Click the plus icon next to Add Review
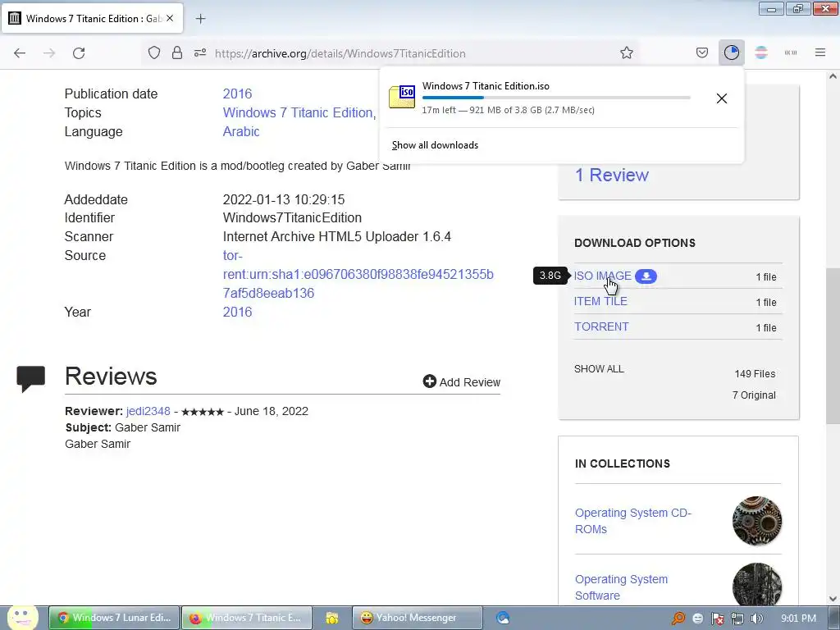Screen dimensions: 840x630 pyautogui.click(x=429, y=381)
